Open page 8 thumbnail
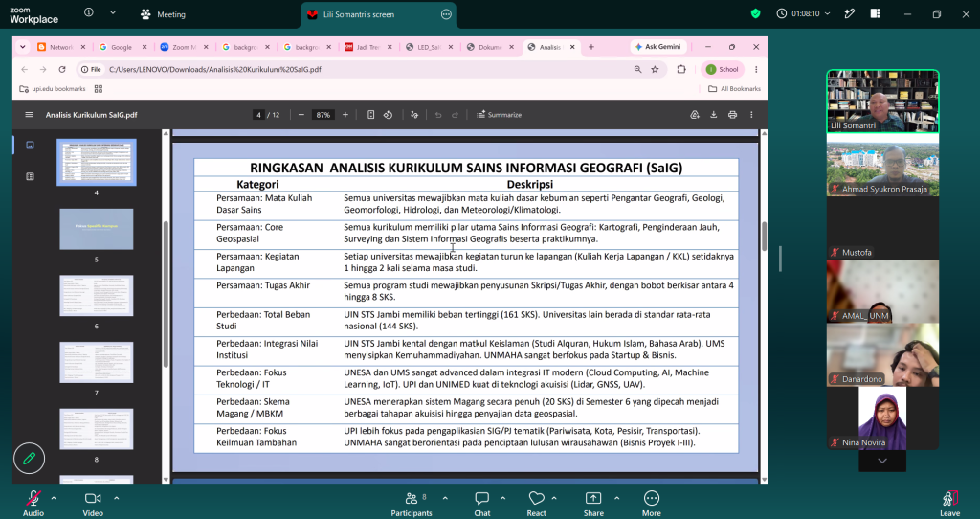Image resolution: width=980 pixels, height=519 pixels. [97, 429]
